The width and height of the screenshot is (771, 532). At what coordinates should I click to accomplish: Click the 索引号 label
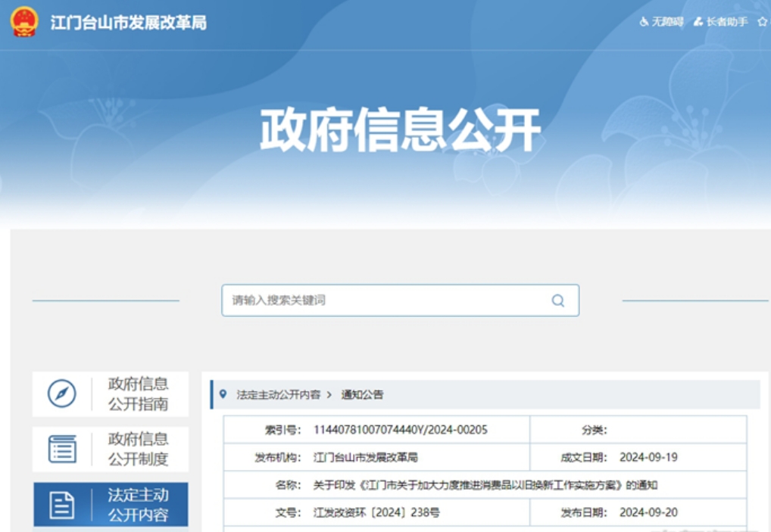click(282, 430)
